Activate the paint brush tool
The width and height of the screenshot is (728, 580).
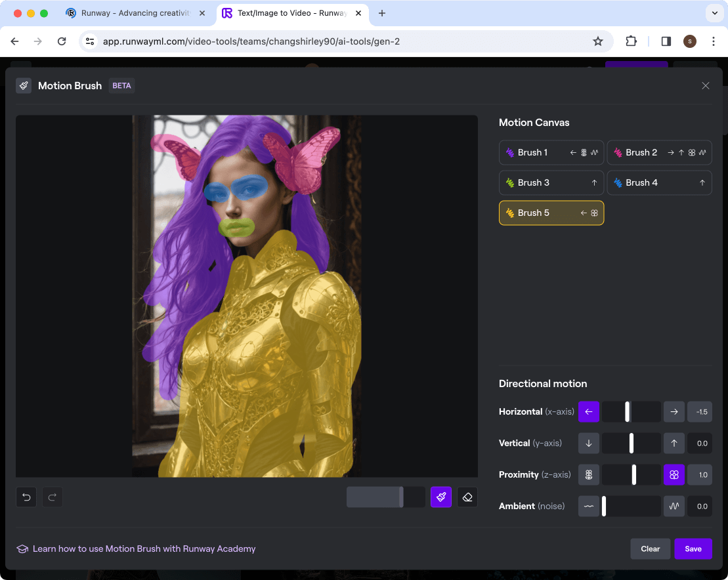pyautogui.click(x=441, y=497)
